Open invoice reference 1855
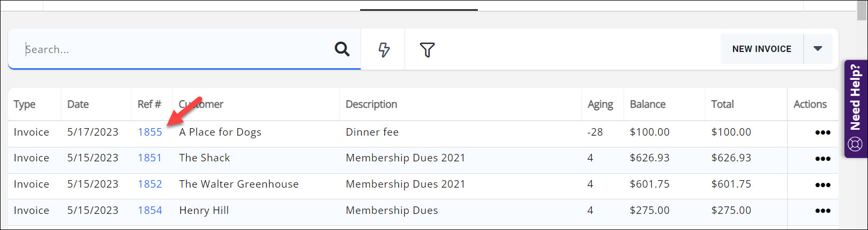 click(150, 132)
